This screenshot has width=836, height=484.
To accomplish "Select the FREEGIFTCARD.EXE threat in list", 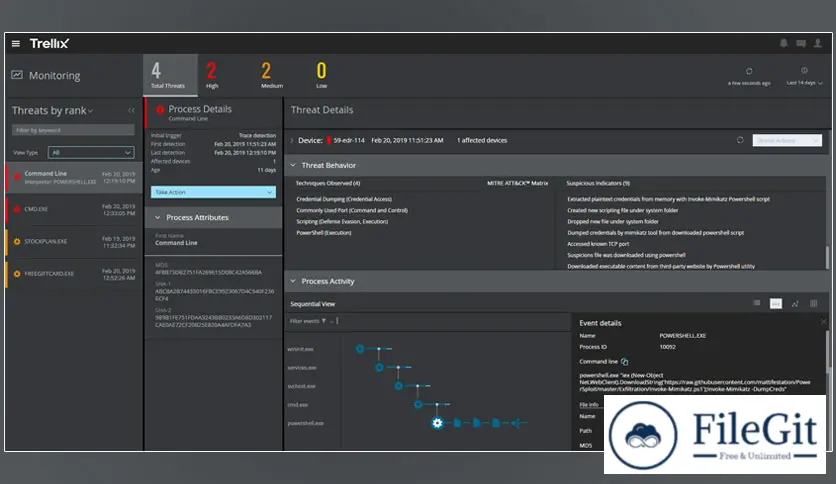I will click(x=75, y=274).
